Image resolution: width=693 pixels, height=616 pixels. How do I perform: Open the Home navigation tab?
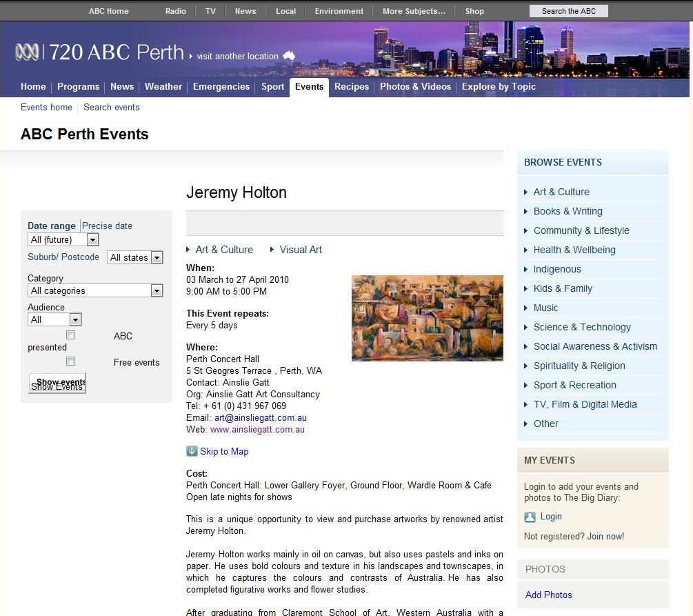33,87
